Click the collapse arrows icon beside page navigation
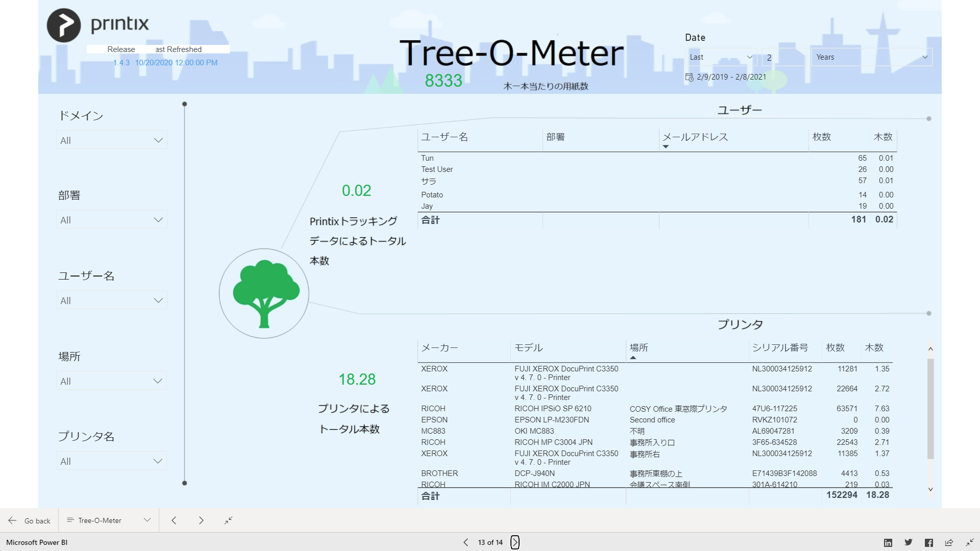The height and width of the screenshot is (551, 980). click(x=228, y=520)
